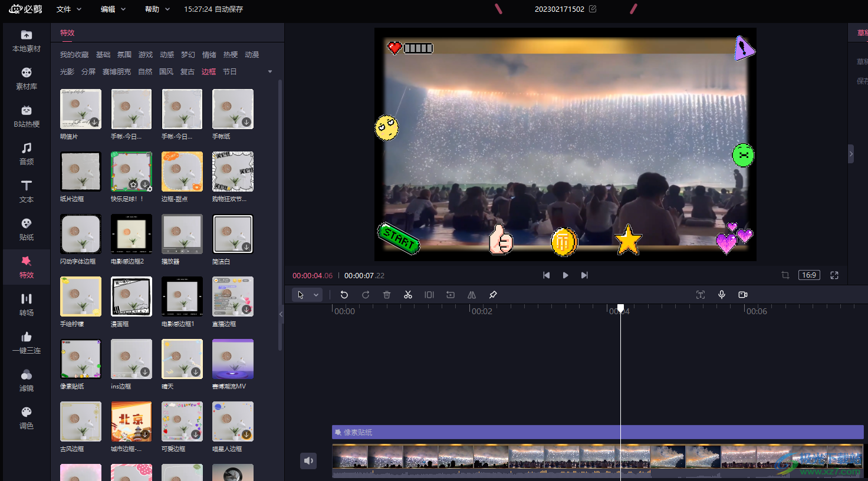
Task: Click the scissors split icon
Action: click(408, 295)
